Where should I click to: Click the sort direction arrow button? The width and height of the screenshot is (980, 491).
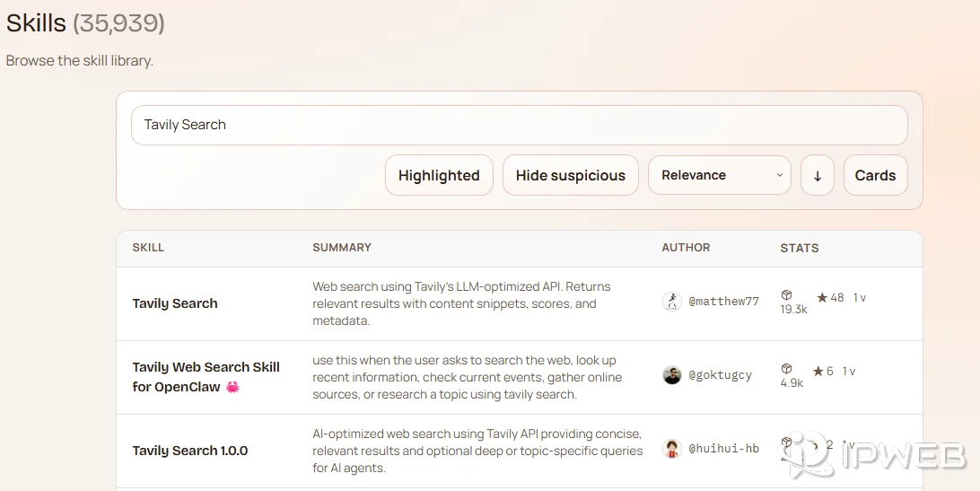(x=817, y=175)
